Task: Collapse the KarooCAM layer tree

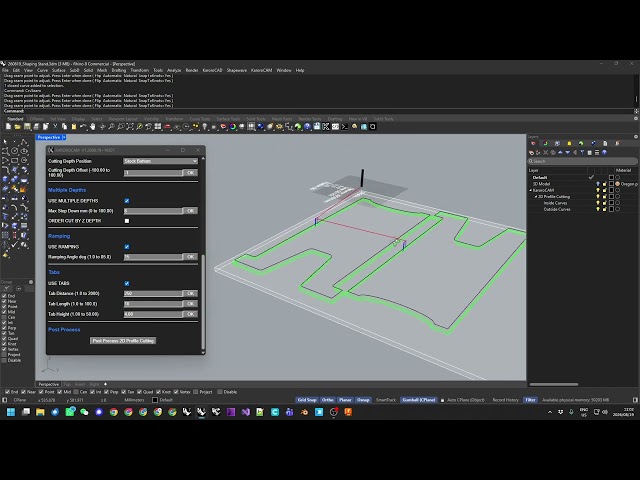Action: point(531,190)
